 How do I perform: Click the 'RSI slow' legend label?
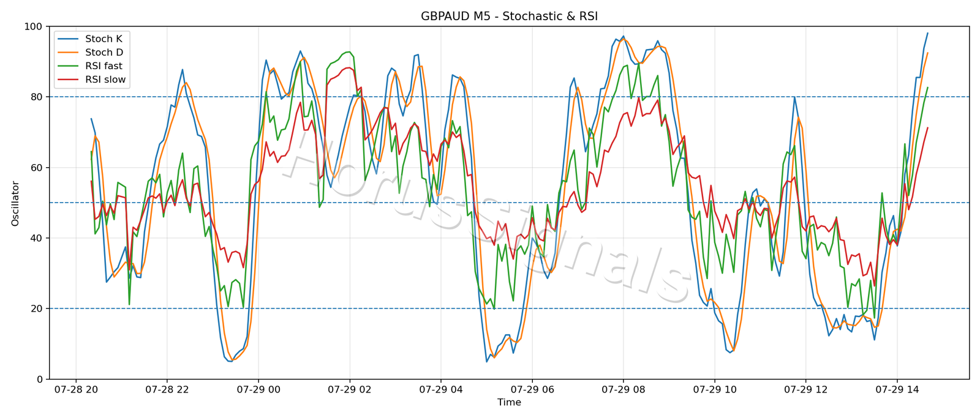pos(105,80)
